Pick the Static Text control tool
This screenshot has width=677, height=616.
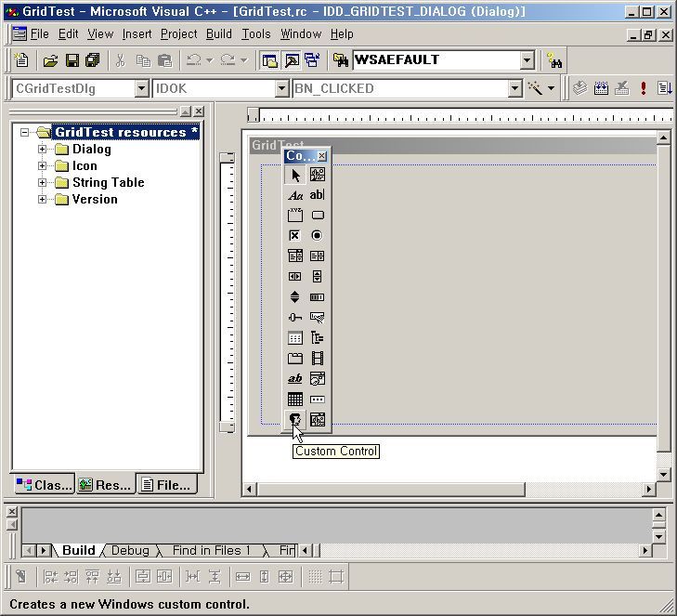tap(294, 195)
